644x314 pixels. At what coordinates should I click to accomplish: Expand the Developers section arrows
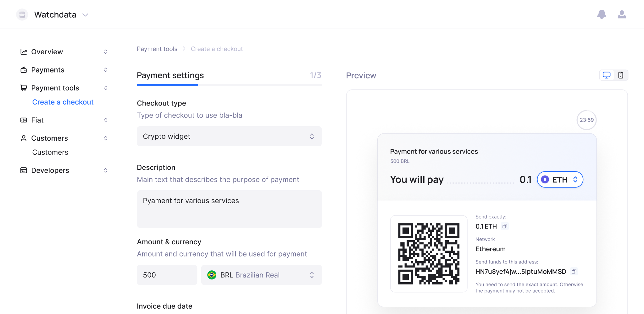pyautogui.click(x=106, y=170)
